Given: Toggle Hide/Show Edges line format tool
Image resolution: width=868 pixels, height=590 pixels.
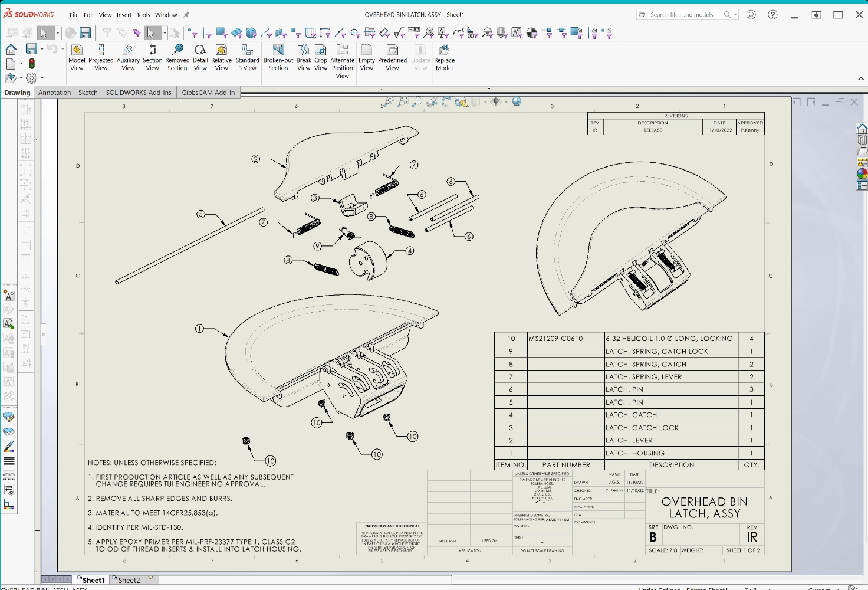Looking at the screenshot, I should point(9,490).
